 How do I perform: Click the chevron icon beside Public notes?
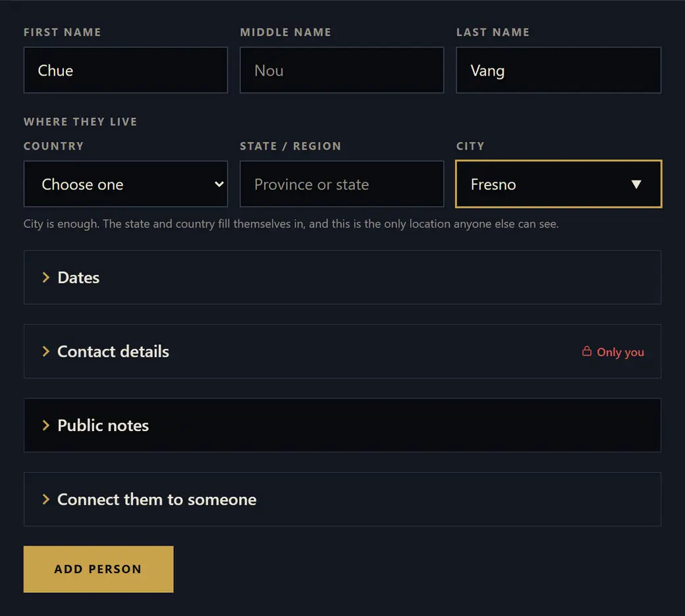tap(46, 425)
